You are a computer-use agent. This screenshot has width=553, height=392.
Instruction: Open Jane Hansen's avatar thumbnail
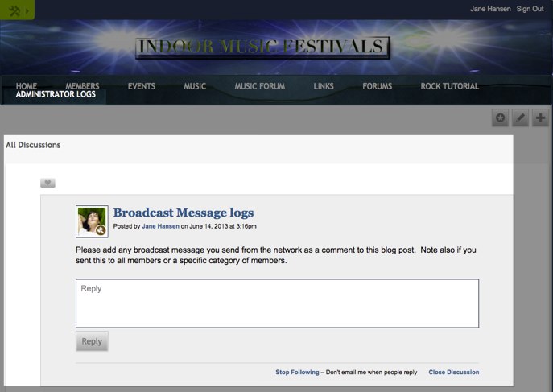point(92,221)
